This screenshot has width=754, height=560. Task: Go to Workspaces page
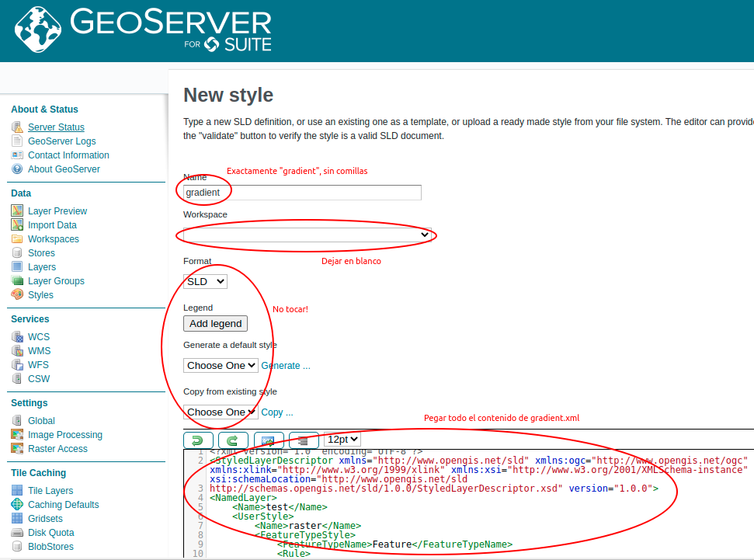tap(54, 238)
